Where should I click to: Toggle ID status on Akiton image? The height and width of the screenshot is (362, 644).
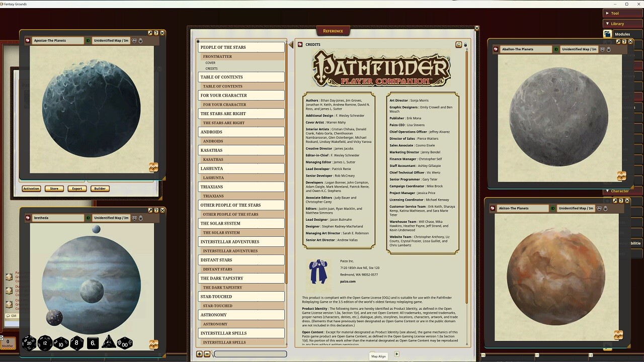coord(553,208)
